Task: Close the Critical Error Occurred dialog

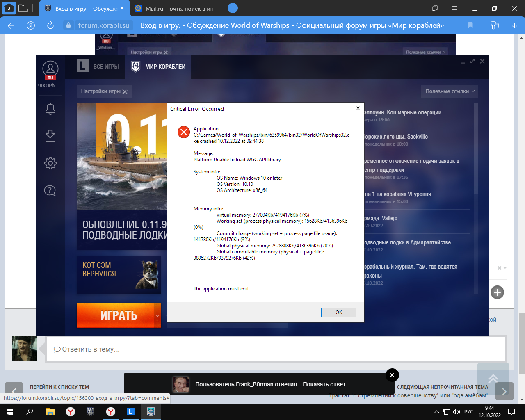Action: [358, 109]
